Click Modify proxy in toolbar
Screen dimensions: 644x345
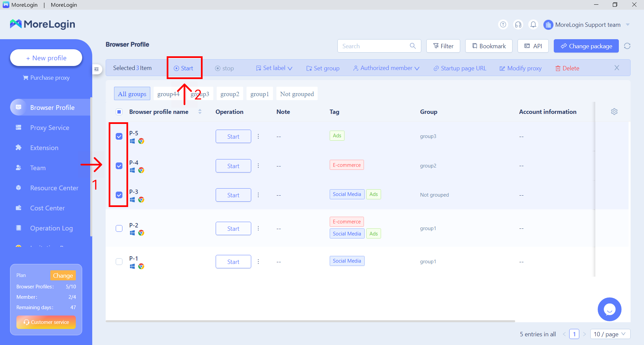pyautogui.click(x=521, y=68)
